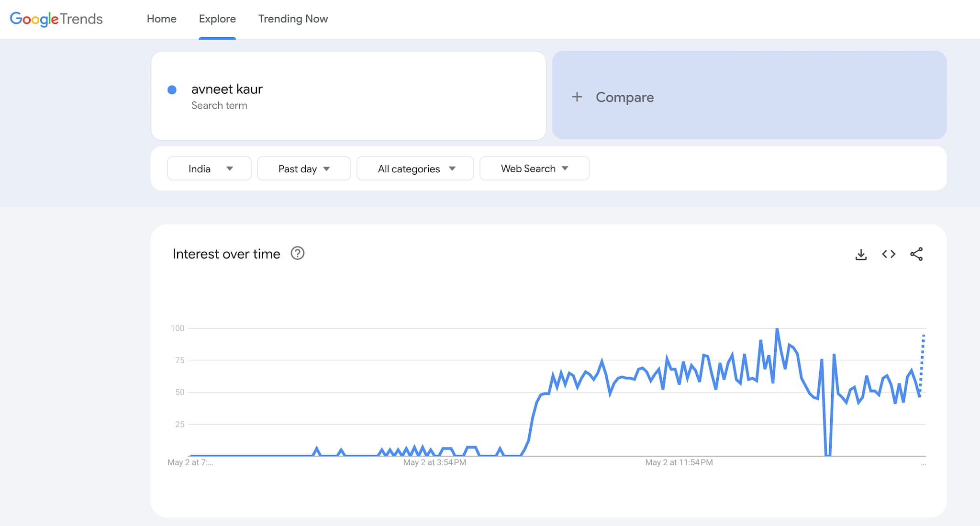
Task: Select the Explore tab
Action: [217, 19]
